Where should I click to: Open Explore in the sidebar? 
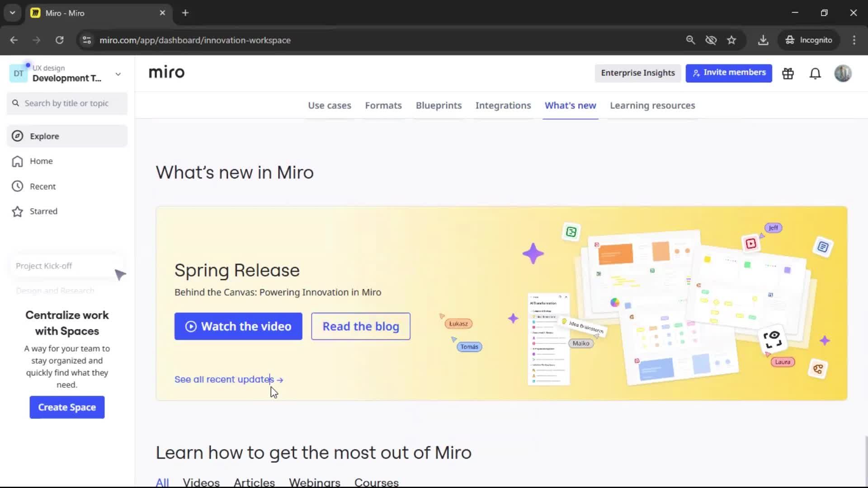click(67, 136)
